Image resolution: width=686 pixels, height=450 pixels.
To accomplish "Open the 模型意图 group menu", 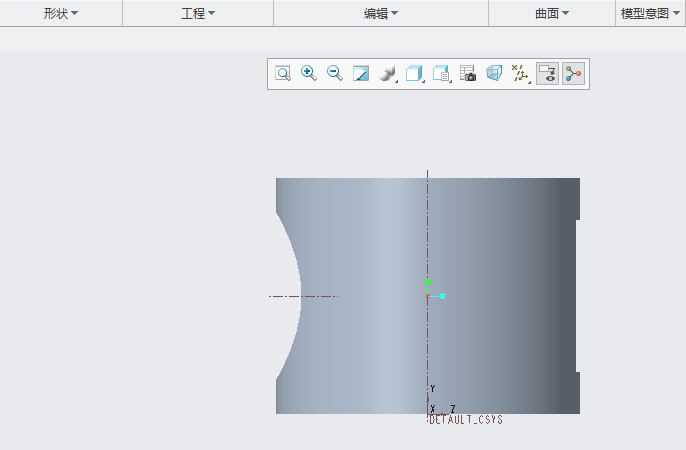I will click(x=651, y=13).
